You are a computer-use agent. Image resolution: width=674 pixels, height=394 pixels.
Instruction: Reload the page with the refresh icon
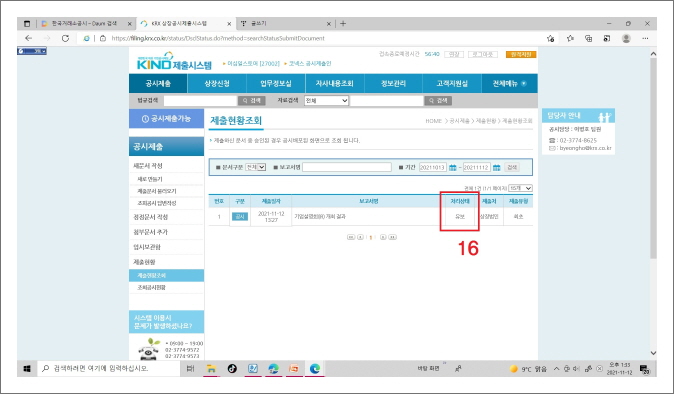pos(65,38)
